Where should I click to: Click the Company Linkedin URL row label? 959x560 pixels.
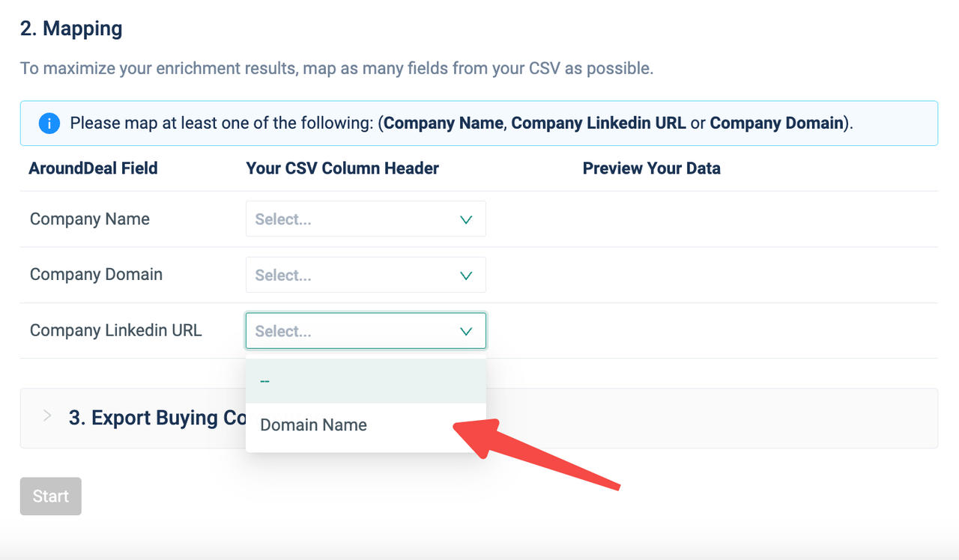(116, 330)
